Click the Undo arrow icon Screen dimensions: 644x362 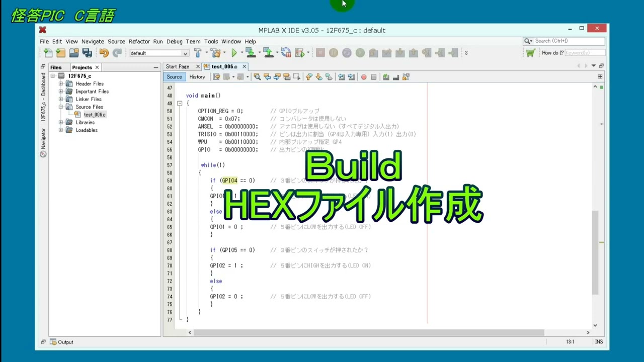coord(104,53)
